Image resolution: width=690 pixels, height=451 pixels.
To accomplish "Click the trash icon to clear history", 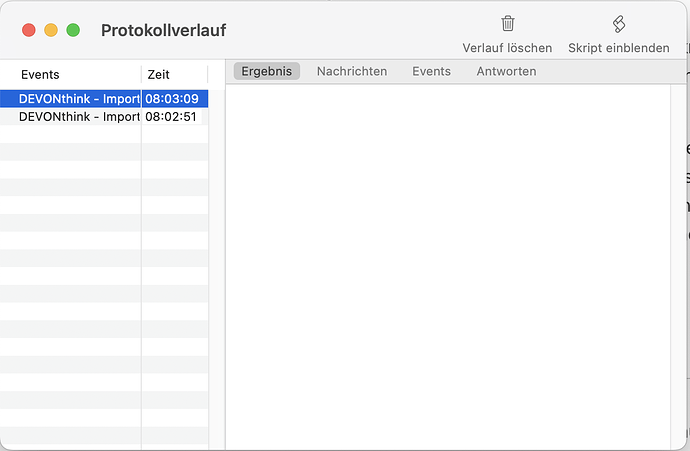I will point(507,24).
